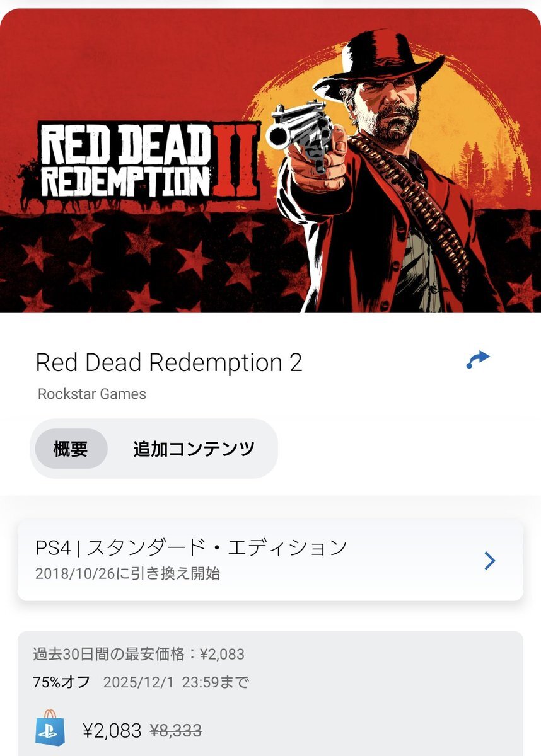
Task: Tap the blue share arrow icon
Action: tap(478, 360)
